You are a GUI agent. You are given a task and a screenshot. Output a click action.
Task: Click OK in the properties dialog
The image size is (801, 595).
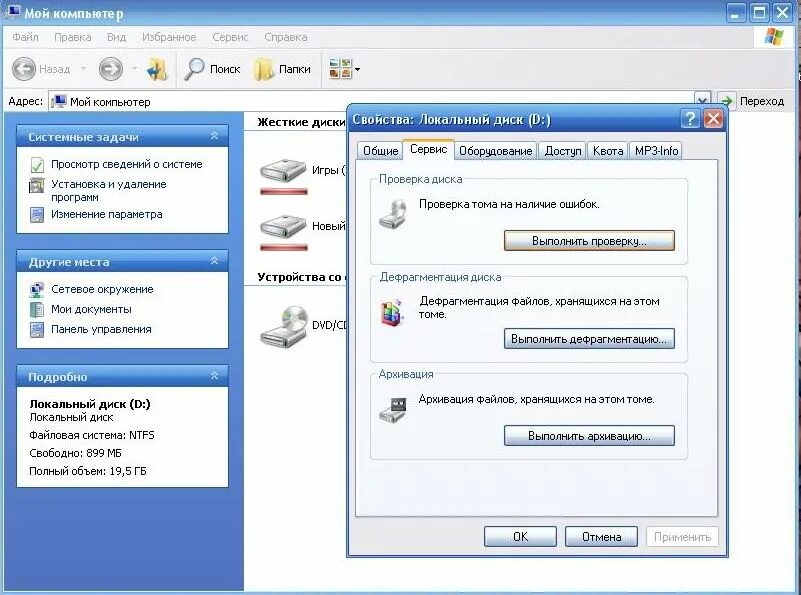click(520, 537)
